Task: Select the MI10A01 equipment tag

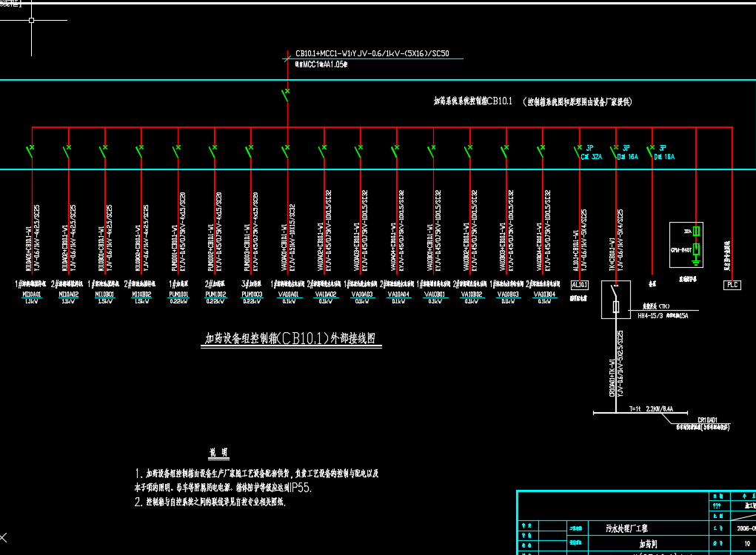Action: click(x=32, y=295)
